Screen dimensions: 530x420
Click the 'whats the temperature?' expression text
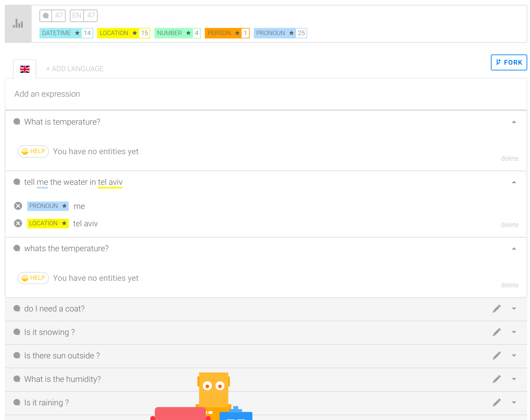[x=66, y=248]
